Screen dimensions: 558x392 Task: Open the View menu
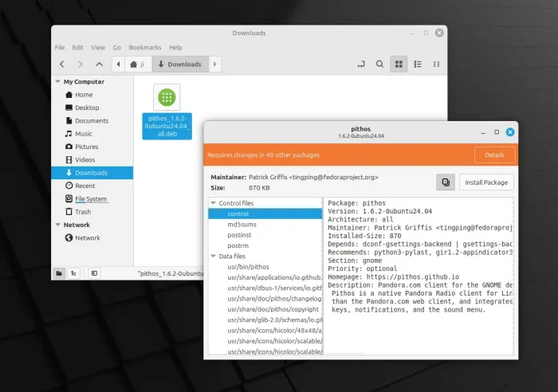[98, 47]
